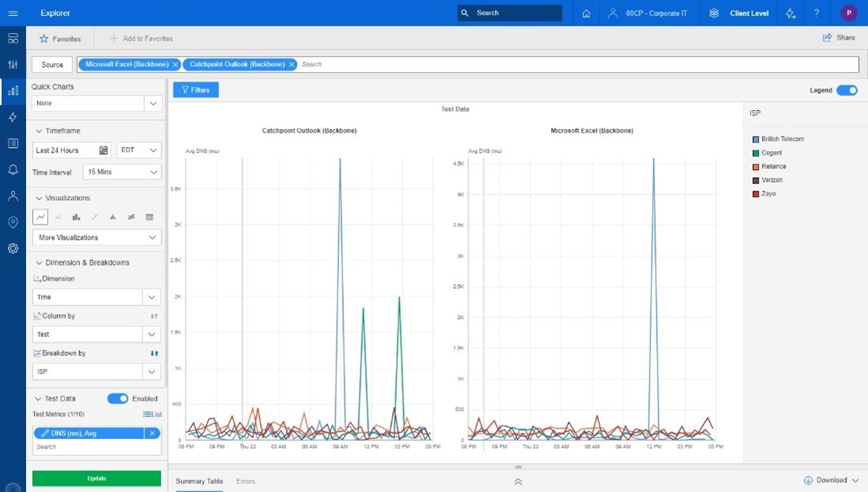868x492 pixels.
Task: Open the Column by Test dropdown
Action: (96, 334)
